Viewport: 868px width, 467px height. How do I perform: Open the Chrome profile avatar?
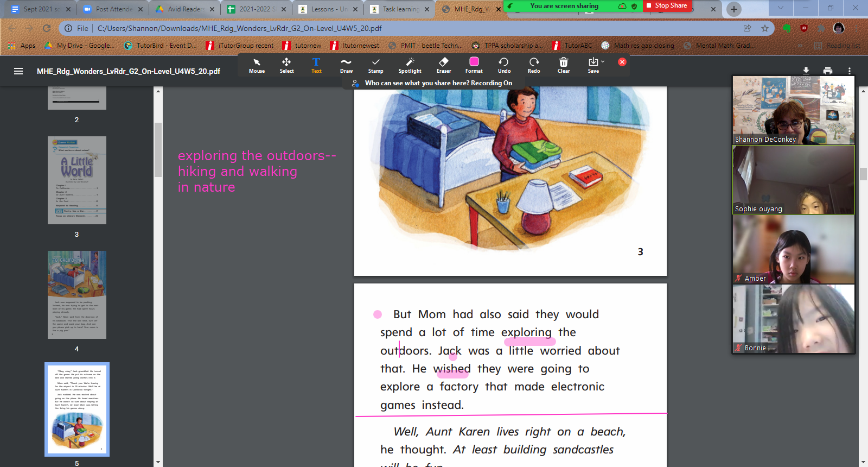(x=839, y=28)
